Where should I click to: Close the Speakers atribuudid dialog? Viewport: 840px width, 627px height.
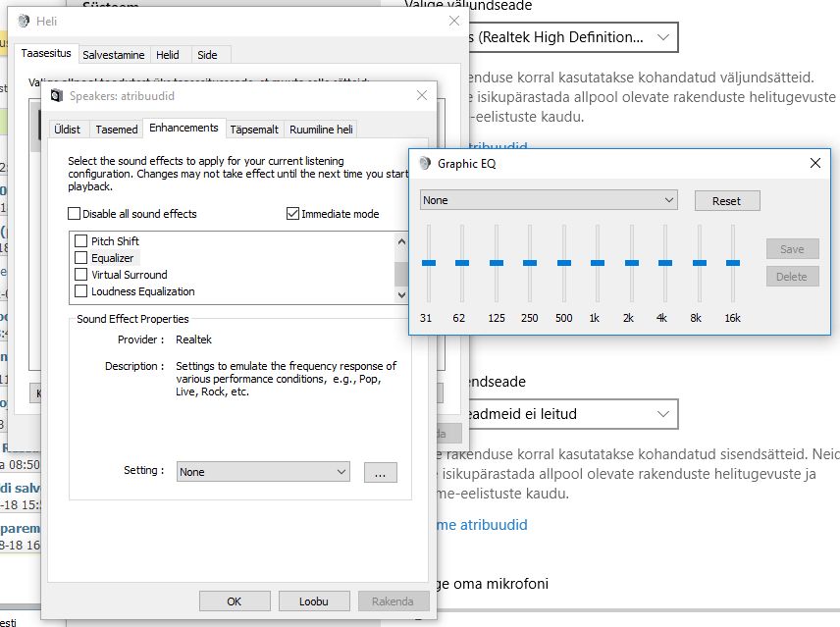tap(421, 96)
